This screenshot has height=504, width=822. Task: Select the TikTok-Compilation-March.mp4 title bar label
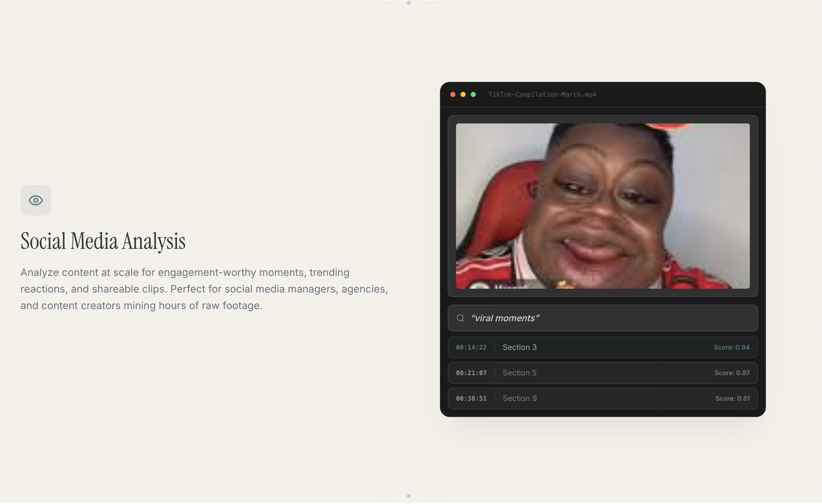tap(542, 94)
